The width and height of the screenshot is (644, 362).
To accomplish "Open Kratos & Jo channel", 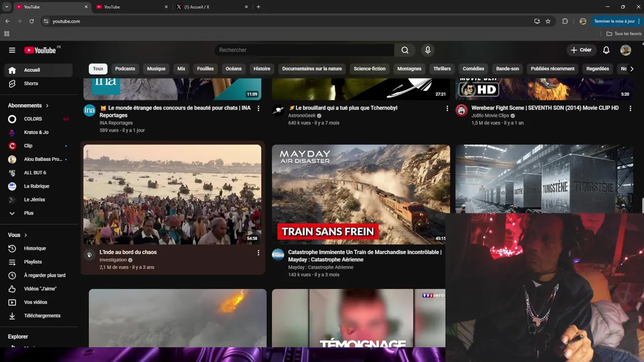I will [39, 132].
